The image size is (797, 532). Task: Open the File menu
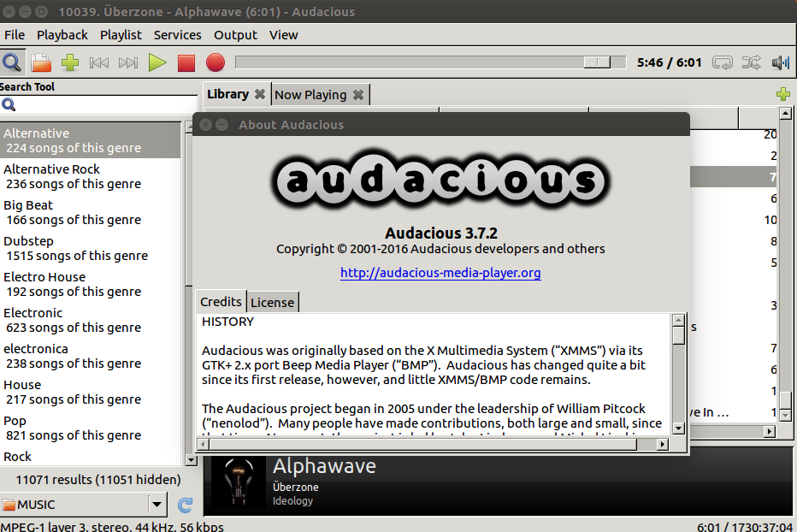click(x=15, y=35)
